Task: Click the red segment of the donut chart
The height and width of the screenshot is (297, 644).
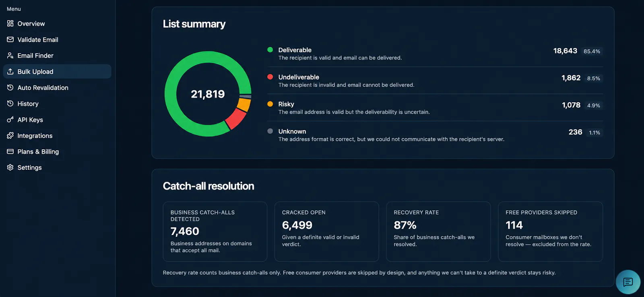Action: click(x=235, y=118)
